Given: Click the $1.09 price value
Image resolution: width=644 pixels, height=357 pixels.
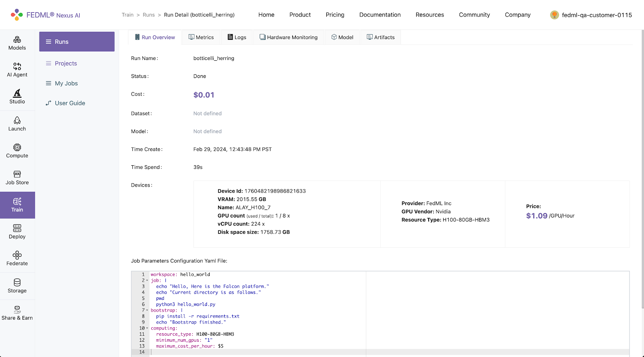Looking at the screenshot, I should click(x=537, y=216).
